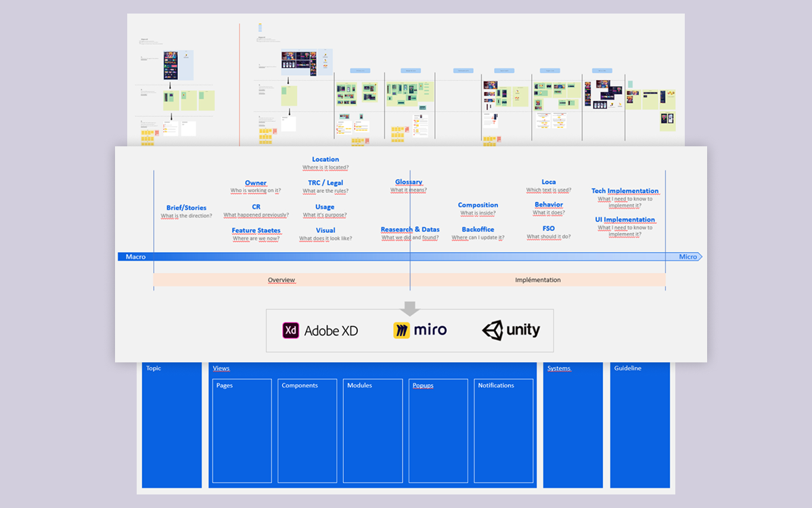
Task: Click 'What does it look like?' text
Action: click(325, 238)
